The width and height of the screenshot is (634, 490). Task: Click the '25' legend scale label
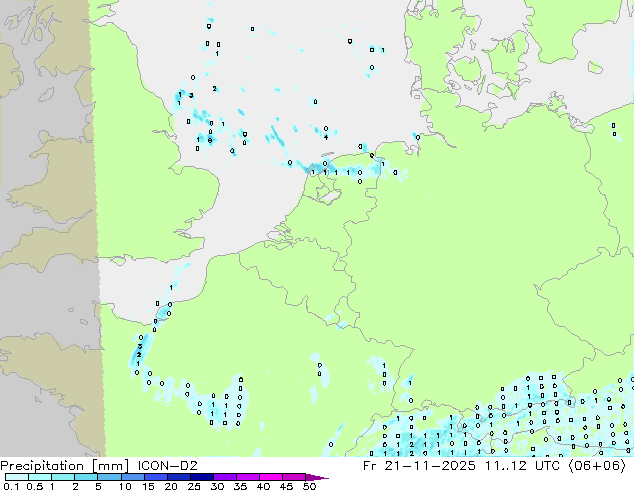(194, 486)
